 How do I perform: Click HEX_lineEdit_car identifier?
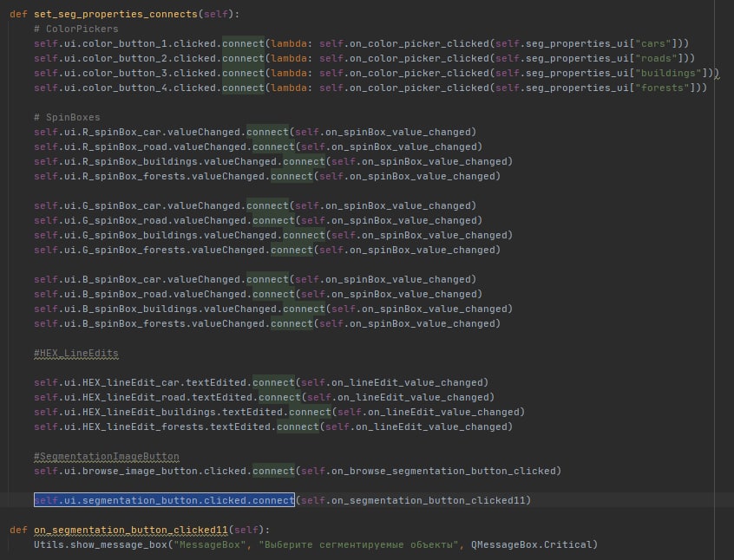[131, 382]
